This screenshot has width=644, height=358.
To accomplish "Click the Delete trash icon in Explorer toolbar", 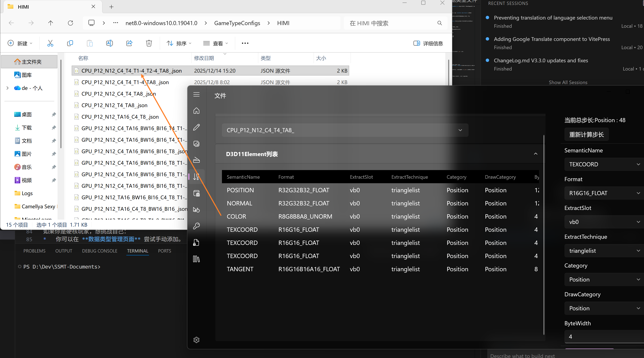I will click(149, 43).
